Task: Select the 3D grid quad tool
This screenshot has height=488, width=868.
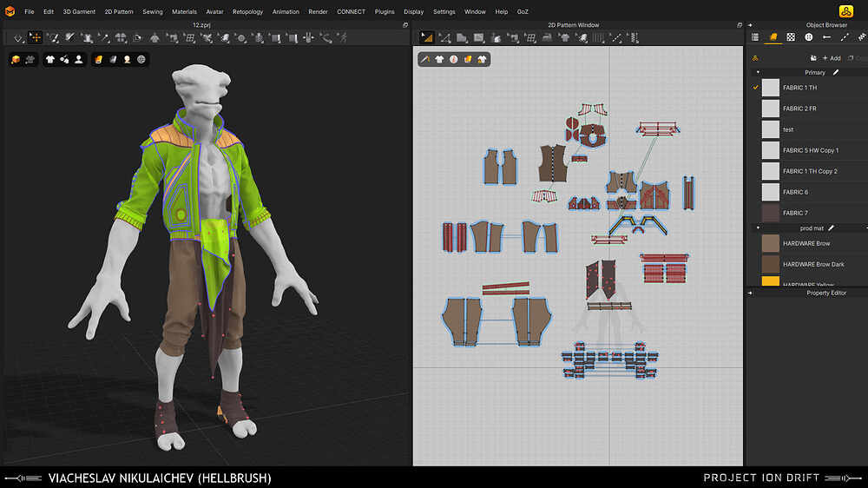Action: tap(189, 37)
